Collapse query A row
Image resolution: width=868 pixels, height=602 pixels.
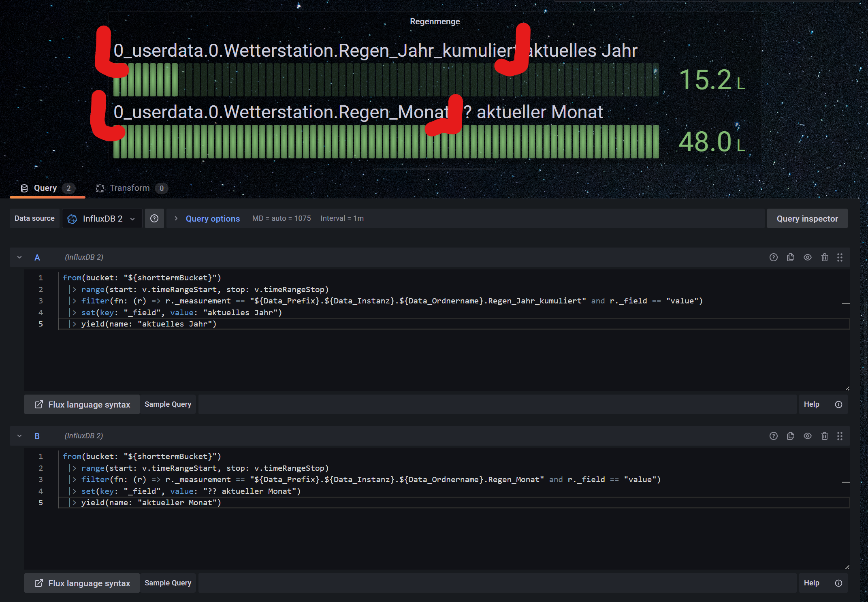click(x=19, y=257)
